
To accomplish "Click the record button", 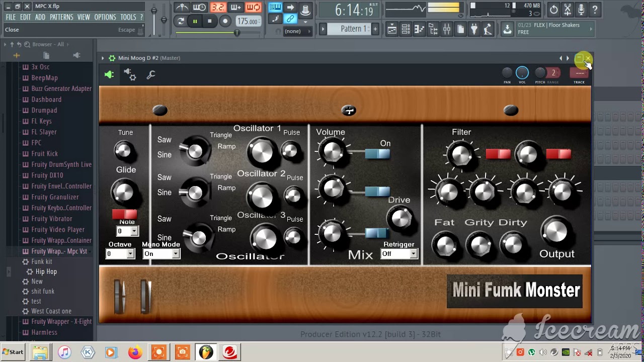I will tap(225, 21).
